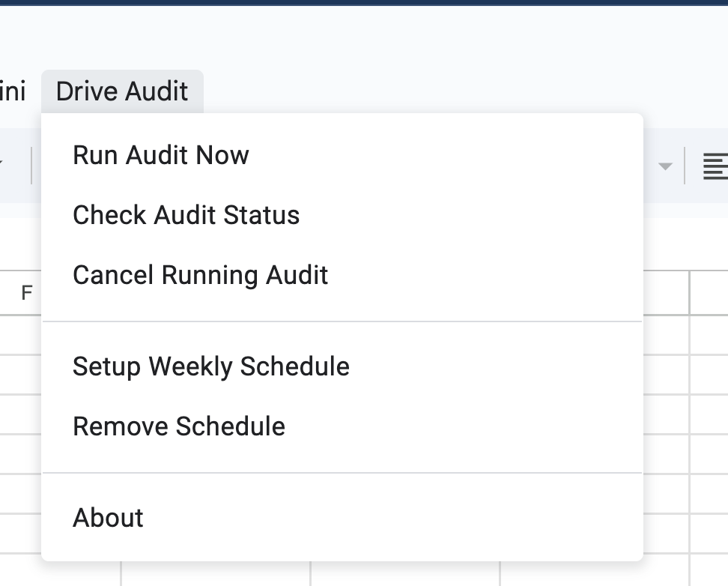Click the Drive Audit menu header
This screenshot has height=586, width=728.
pyautogui.click(x=122, y=91)
